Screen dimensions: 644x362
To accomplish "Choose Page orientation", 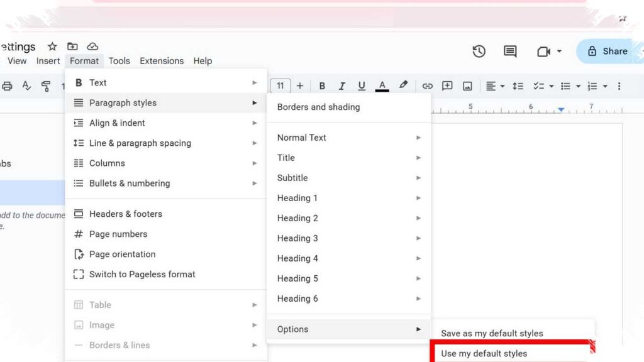I will (x=166, y=254).
